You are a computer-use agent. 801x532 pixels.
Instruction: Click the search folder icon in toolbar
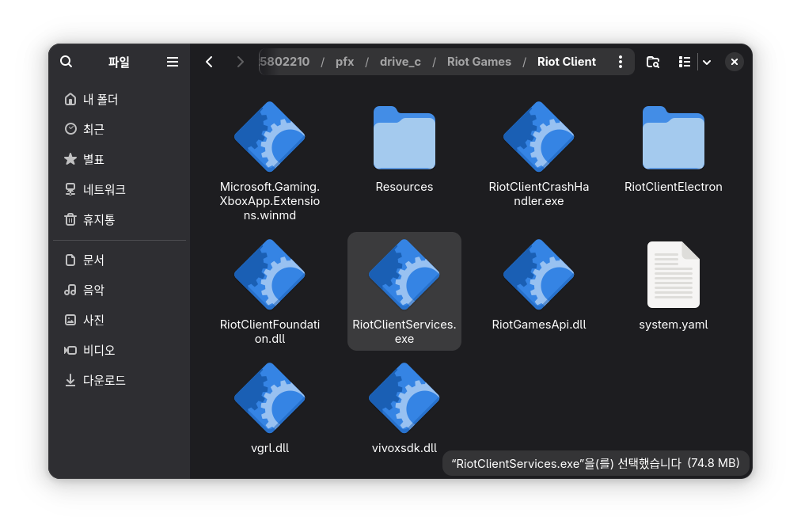(x=653, y=62)
